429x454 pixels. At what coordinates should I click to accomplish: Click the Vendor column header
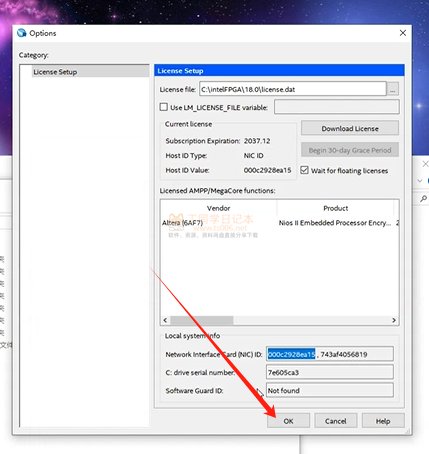click(x=218, y=208)
